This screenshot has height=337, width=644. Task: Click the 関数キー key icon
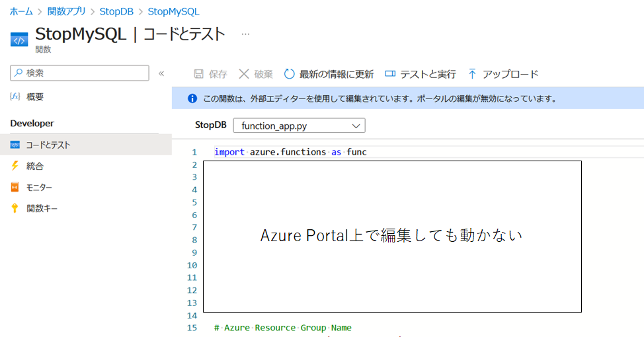[15, 208]
